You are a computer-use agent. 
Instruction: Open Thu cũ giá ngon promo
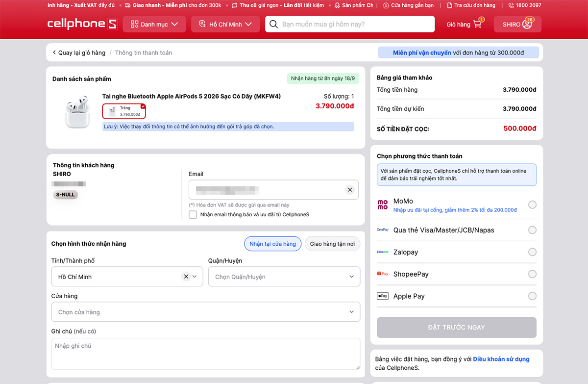click(x=277, y=5)
